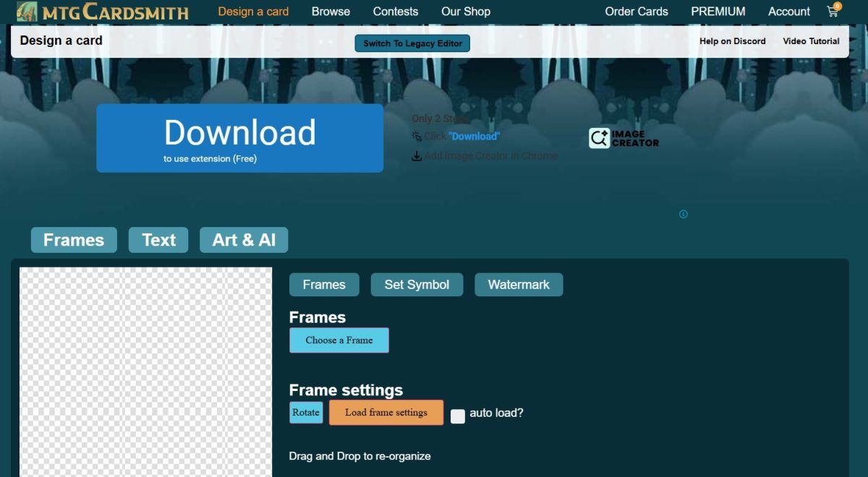Select the Text tab

(x=158, y=240)
